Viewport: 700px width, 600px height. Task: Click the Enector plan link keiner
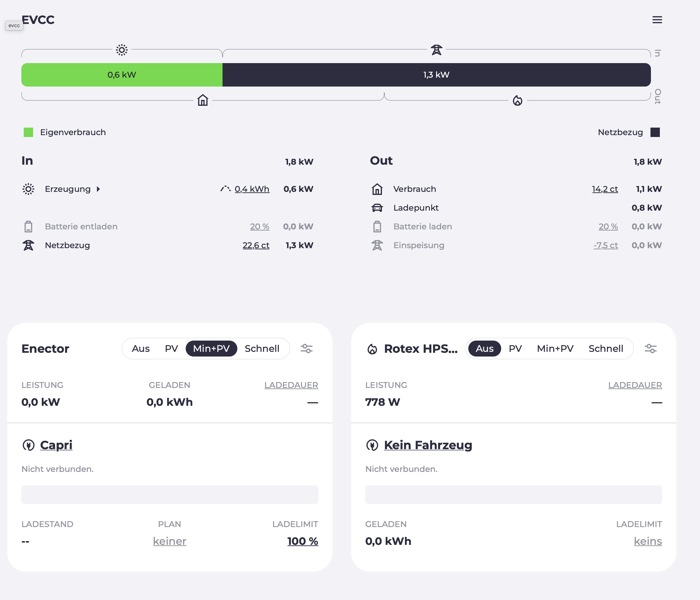pyautogui.click(x=169, y=541)
